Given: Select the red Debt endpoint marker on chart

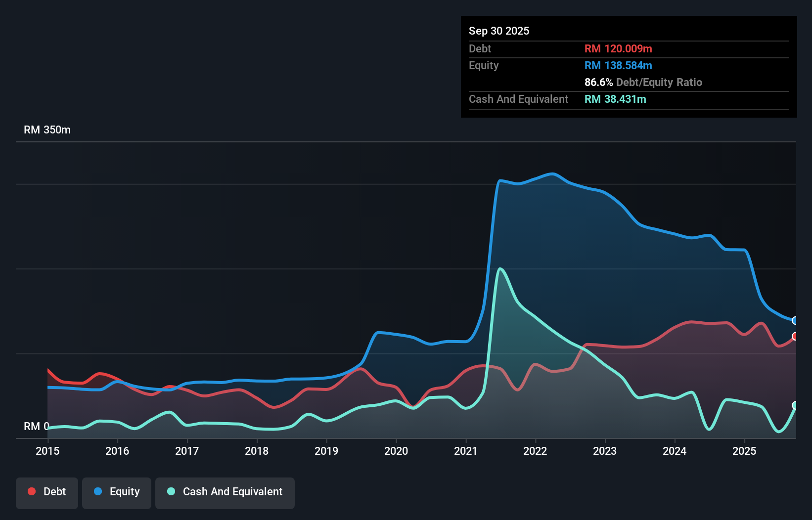Looking at the screenshot, I should point(795,337).
